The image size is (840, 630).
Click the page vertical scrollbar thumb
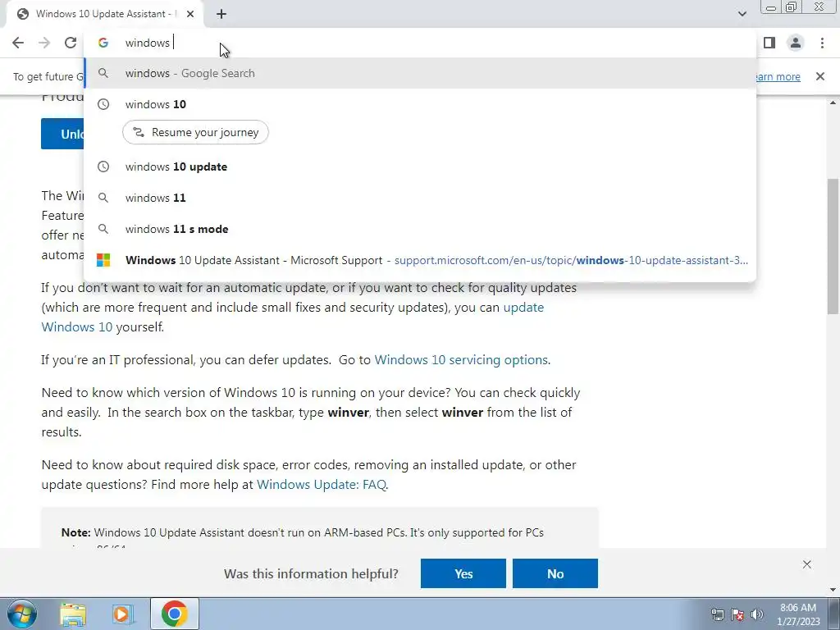pos(833,246)
